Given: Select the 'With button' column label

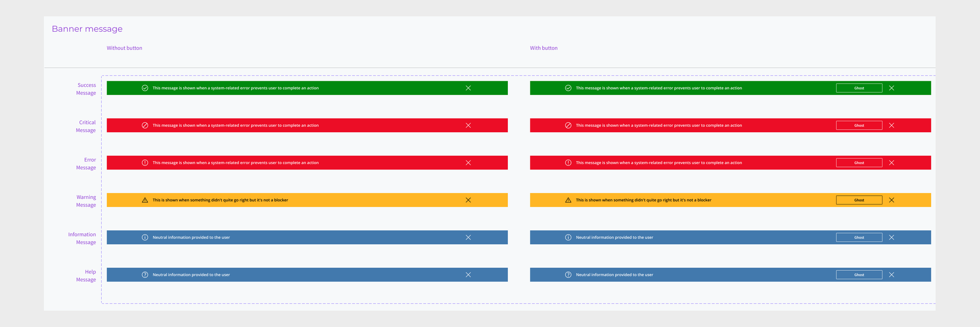Looking at the screenshot, I should pos(544,48).
